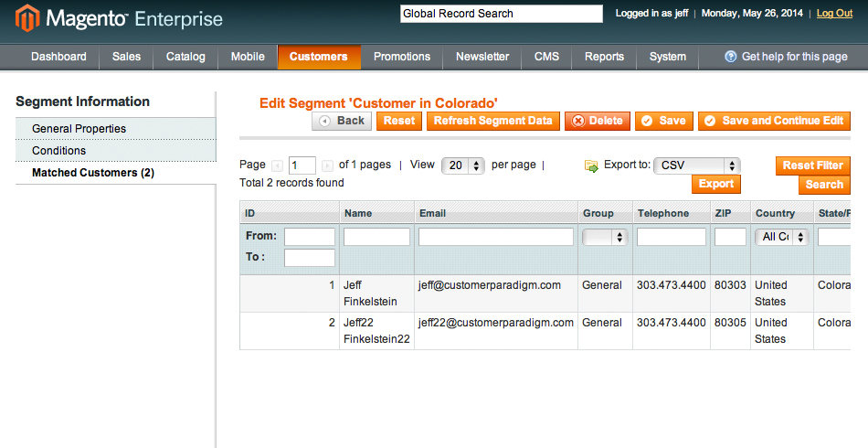Click the Name filter field
868x448 pixels.
pyautogui.click(x=377, y=237)
